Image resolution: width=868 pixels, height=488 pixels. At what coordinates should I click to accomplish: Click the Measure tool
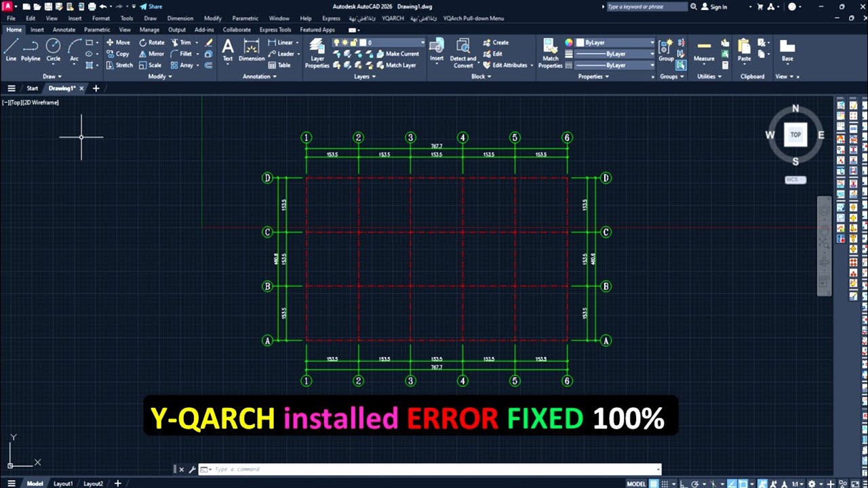point(704,50)
